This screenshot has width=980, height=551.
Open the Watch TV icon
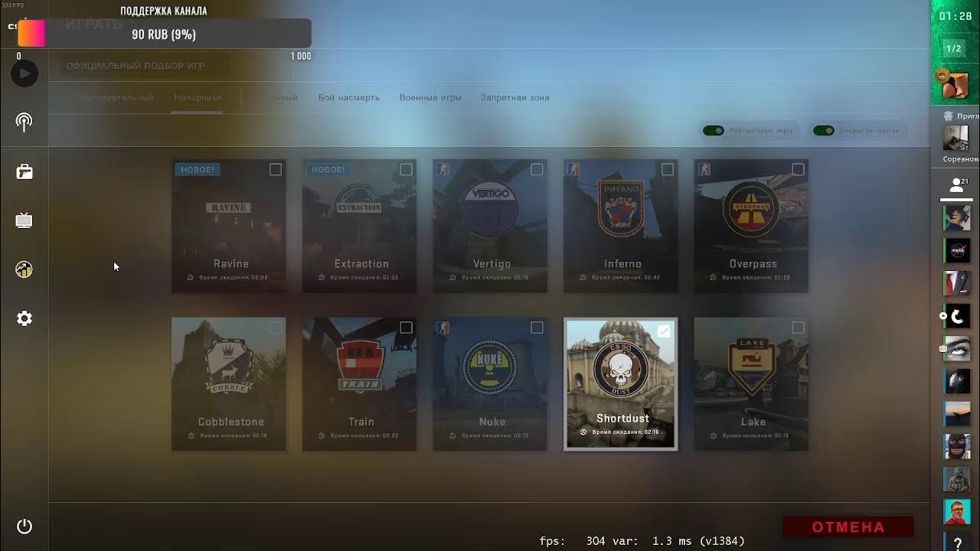tap(24, 220)
